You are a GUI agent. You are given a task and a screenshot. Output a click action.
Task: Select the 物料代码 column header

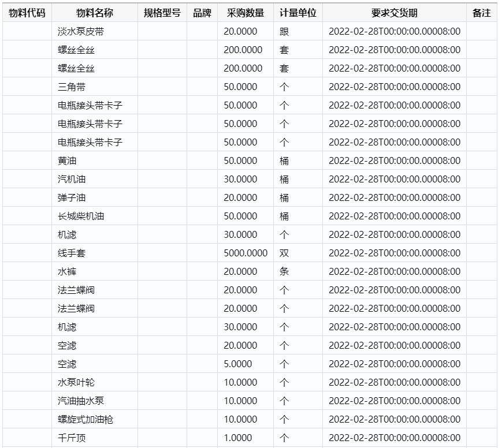[27, 13]
